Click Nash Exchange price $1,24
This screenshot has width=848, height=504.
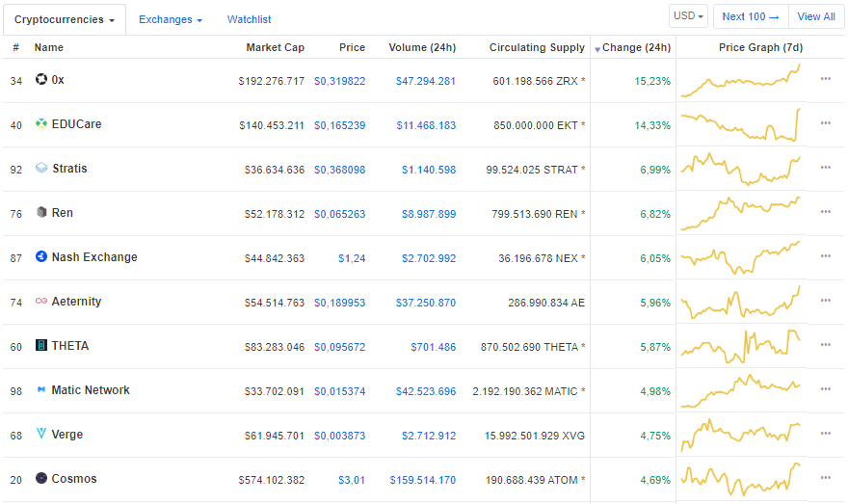[x=352, y=258]
